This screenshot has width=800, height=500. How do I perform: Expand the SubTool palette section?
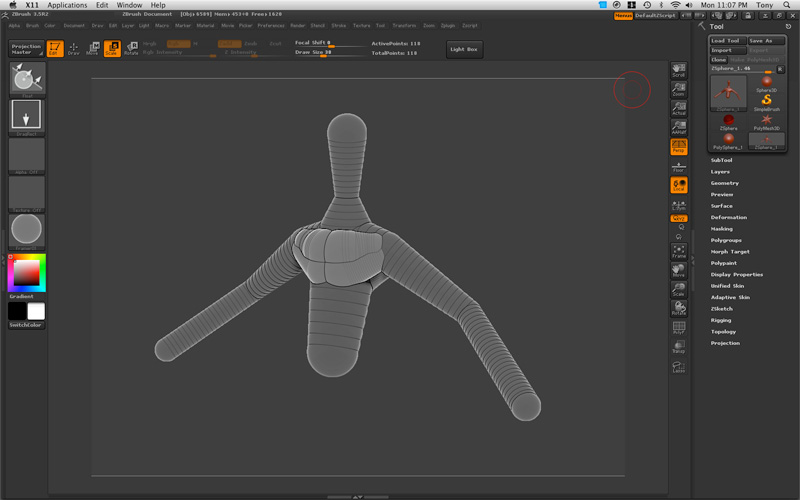click(722, 160)
